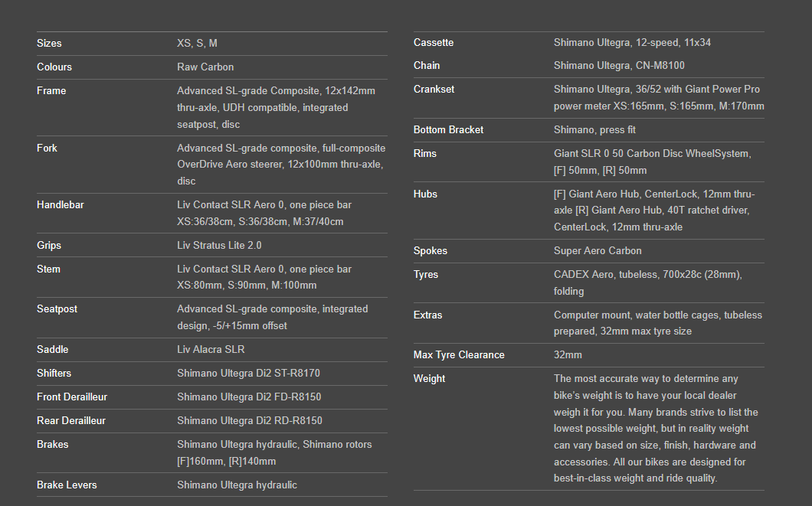Click the Brake Levers label
Image resolution: width=812 pixels, height=506 pixels.
67,485
